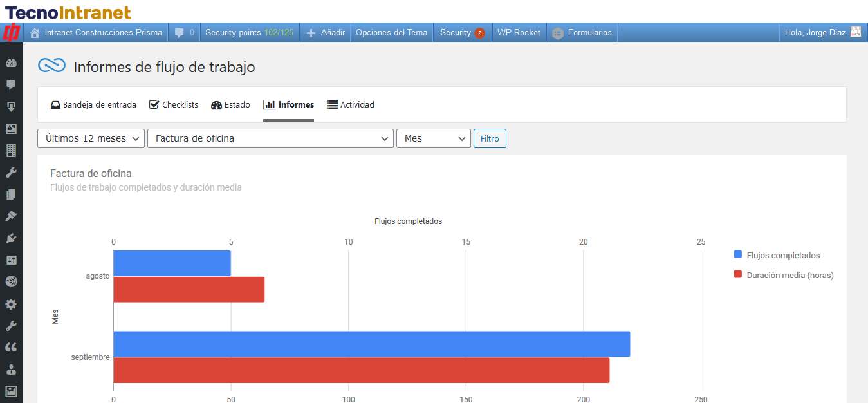Expand the "Últimos 12 meses" period dropdown

pos(91,138)
